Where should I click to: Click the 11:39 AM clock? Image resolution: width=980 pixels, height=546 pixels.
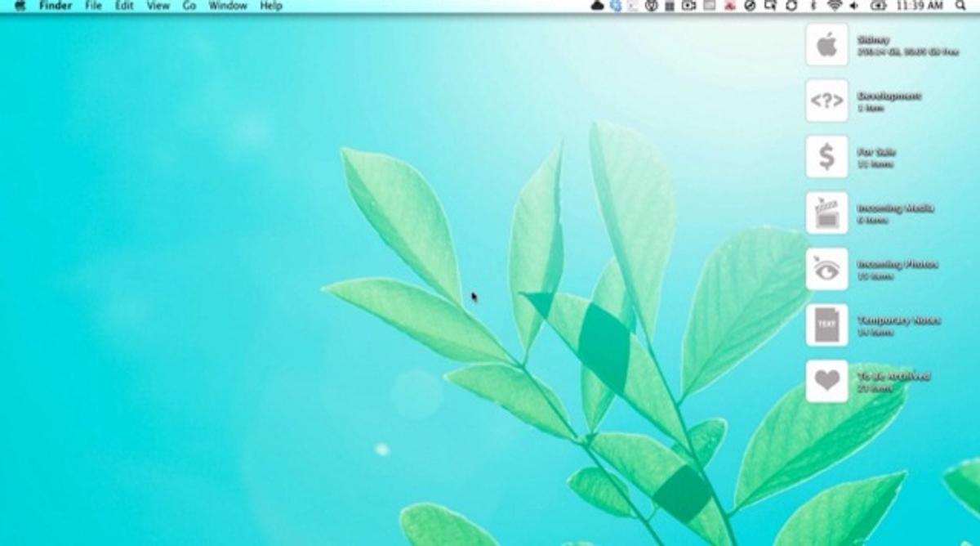[920, 6]
